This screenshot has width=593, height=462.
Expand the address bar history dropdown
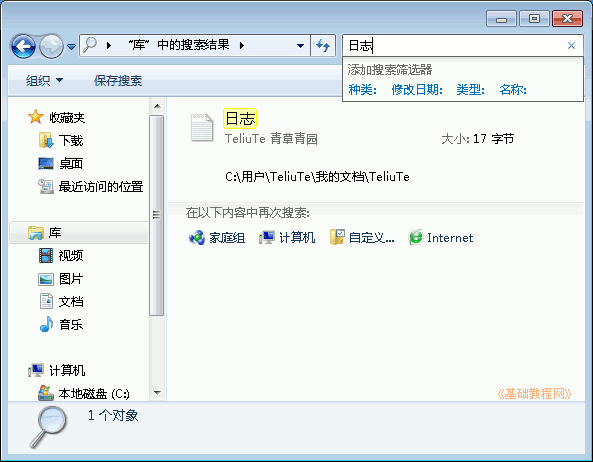pos(300,46)
